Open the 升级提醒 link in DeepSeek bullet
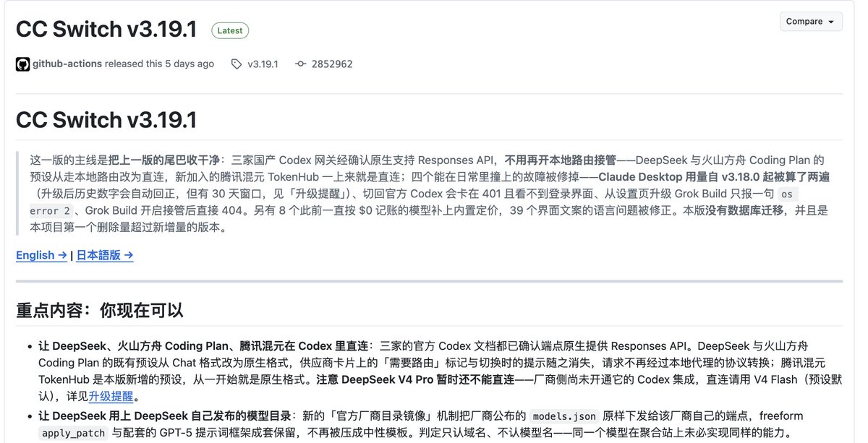This screenshot has height=443, width=868. coord(111,397)
